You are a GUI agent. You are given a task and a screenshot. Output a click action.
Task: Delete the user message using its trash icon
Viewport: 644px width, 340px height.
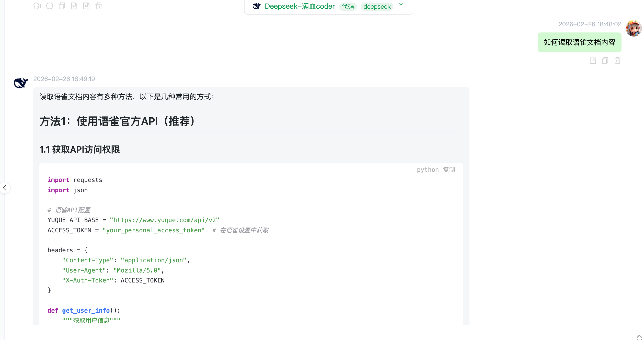pyautogui.click(x=617, y=61)
